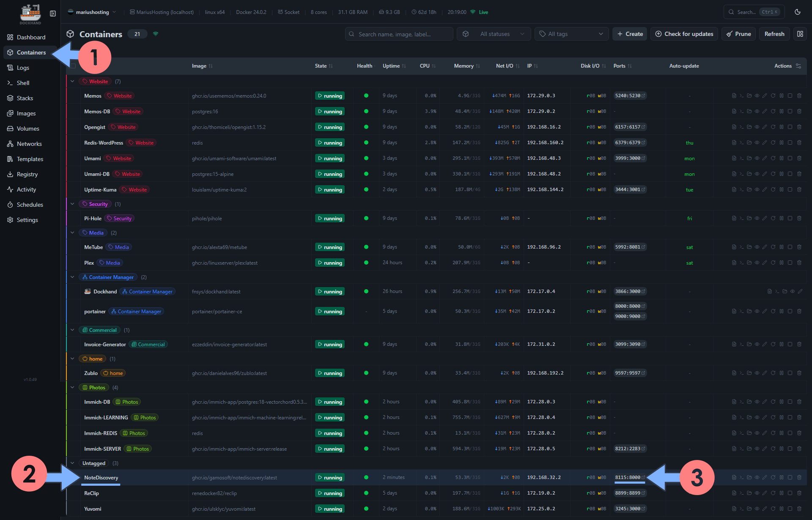Sort table by Memory column header

[466, 66]
